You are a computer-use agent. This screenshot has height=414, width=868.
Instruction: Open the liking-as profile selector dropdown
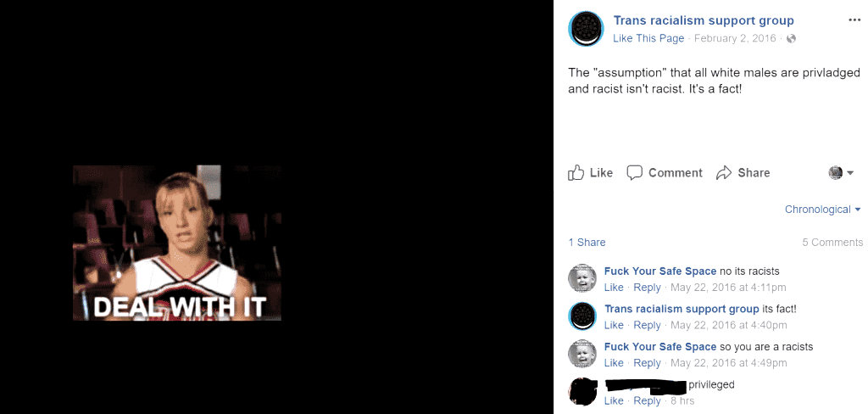point(841,173)
